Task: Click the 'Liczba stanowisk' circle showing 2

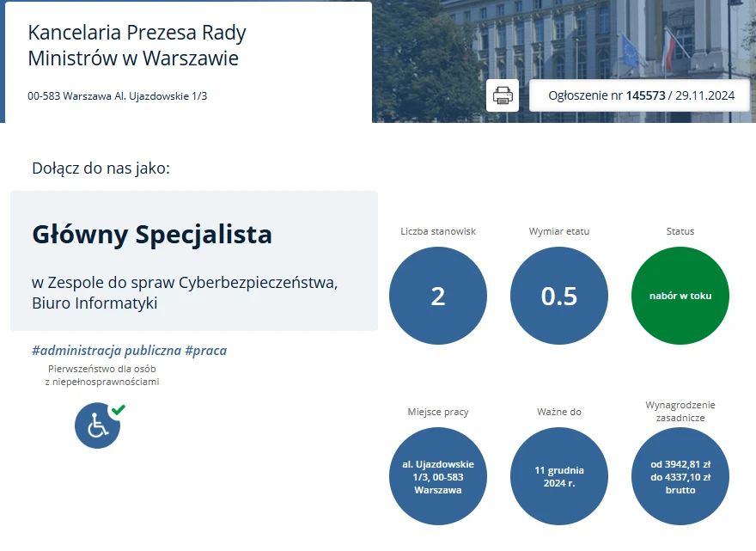Action: click(x=438, y=296)
